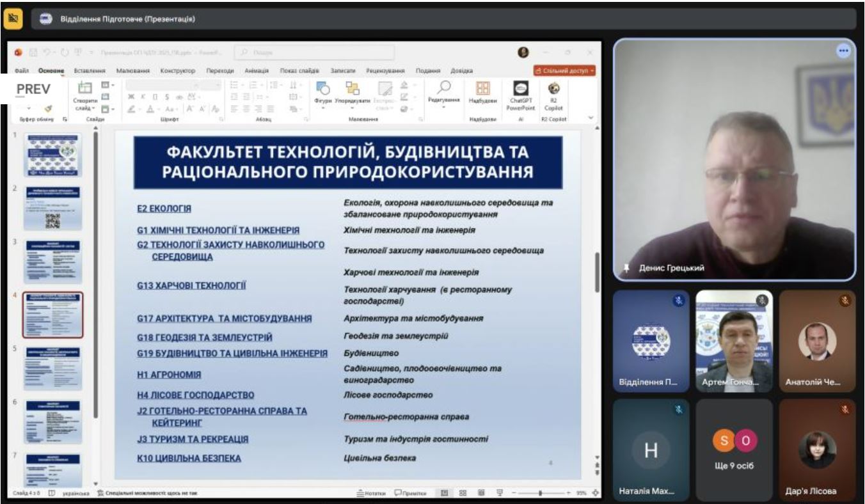The width and height of the screenshot is (865, 504).
Task: Open G18 ГЕОДЕЗІЯ ТА ЗЕМЛЕУСТРІЙ link
Action: tap(205, 337)
